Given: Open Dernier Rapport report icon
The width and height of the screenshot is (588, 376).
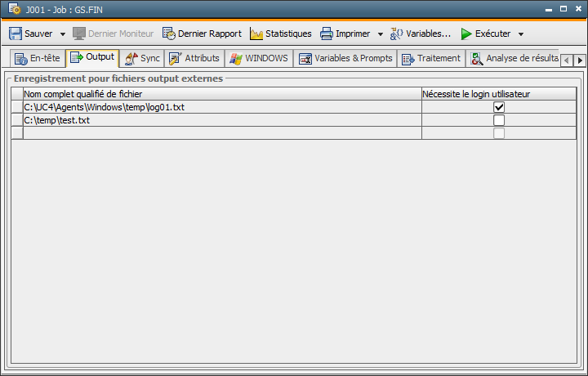Looking at the screenshot, I should (x=169, y=34).
